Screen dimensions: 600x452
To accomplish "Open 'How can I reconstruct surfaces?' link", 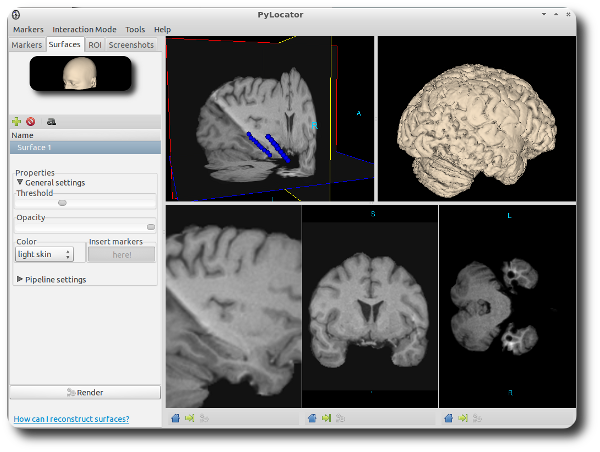I will [71, 419].
